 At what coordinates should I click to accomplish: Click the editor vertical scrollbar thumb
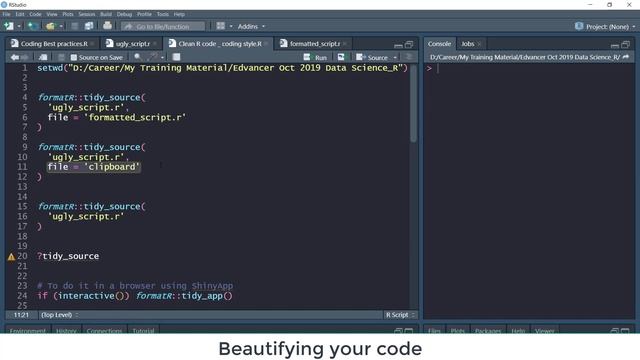413,103
